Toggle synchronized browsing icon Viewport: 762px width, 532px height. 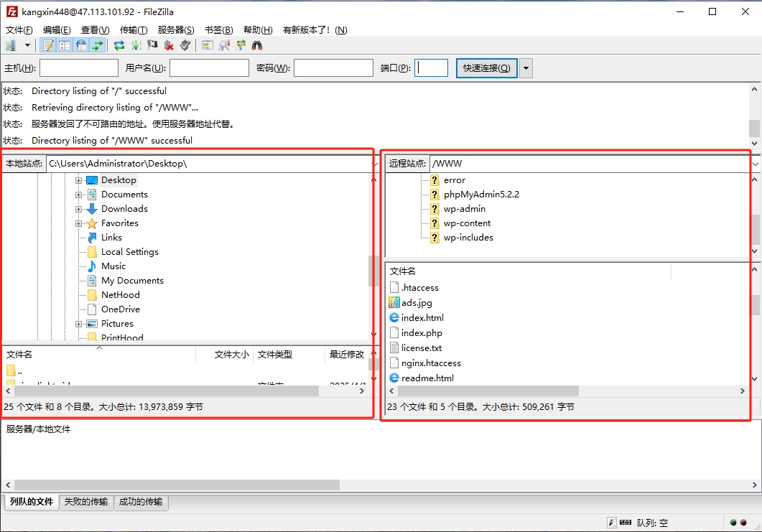click(x=241, y=46)
